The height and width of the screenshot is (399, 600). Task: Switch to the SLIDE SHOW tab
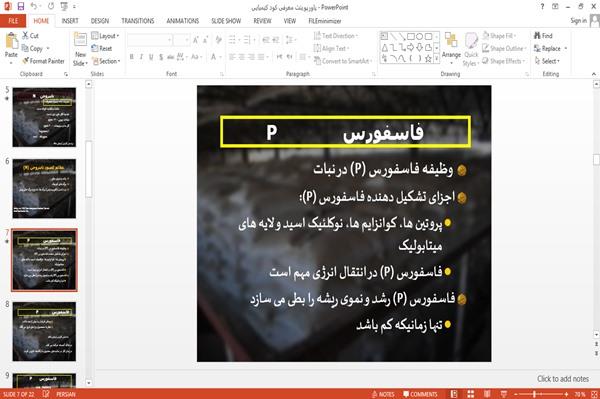point(226,21)
